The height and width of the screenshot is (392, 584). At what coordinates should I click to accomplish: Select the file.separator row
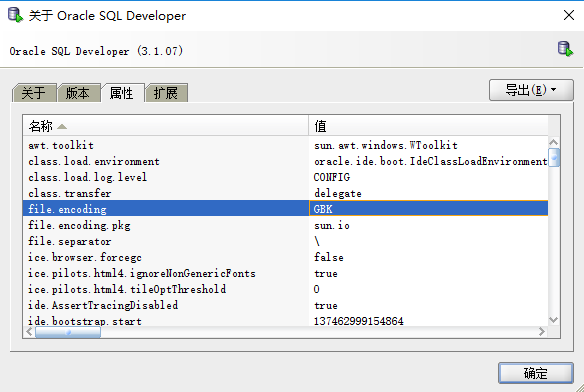coord(285,241)
